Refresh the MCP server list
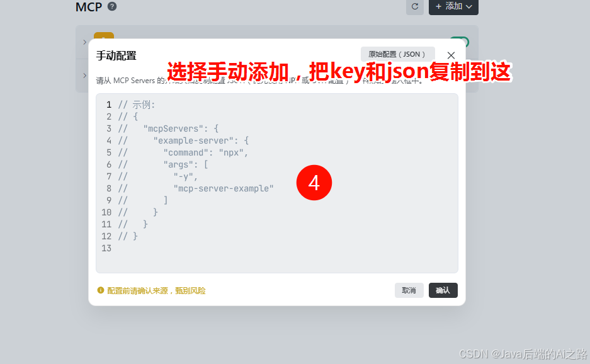590x364 pixels. (x=415, y=6)
